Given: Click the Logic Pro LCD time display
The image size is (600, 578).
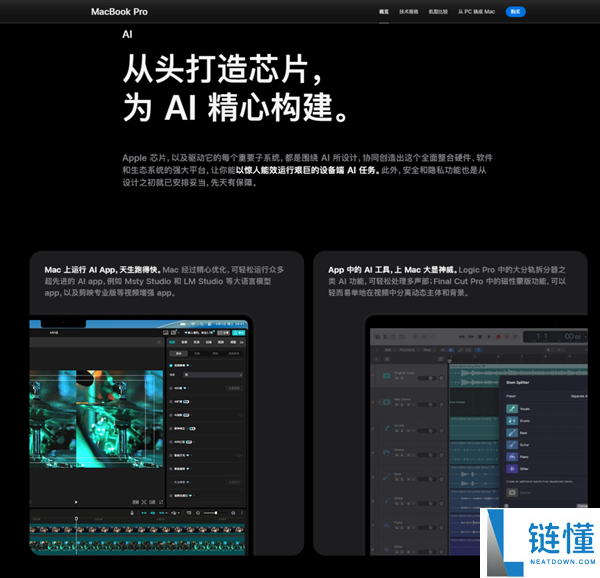Looking at the screenshot, I should click(555, 337).
